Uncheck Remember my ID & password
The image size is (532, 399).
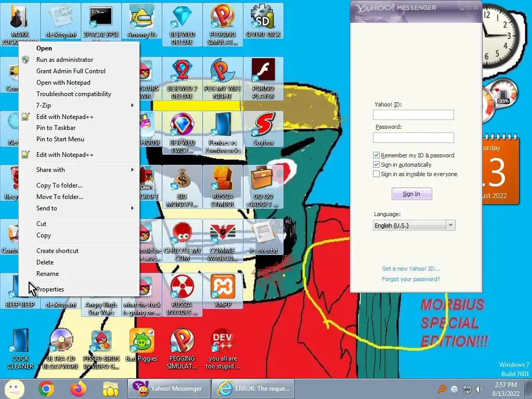(376, 155)
